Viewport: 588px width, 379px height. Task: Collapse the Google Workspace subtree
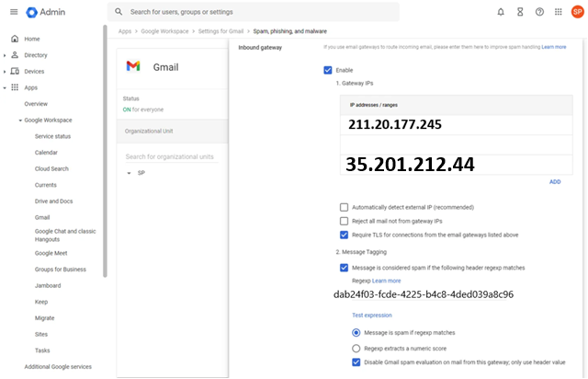(x=20, y=121)
